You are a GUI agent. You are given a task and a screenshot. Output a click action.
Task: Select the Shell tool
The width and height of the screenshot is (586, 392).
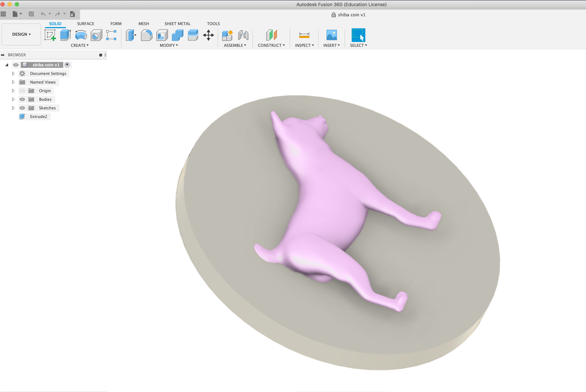[x=162, y=35]
